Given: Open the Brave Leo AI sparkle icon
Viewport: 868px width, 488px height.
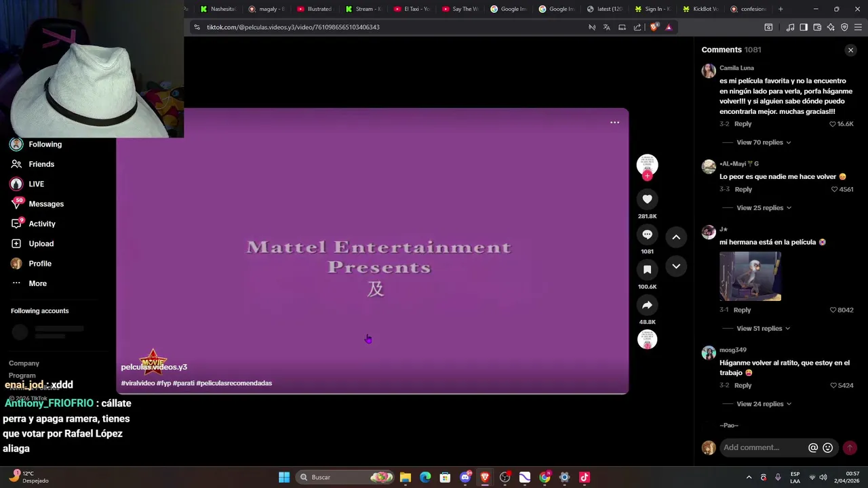Looking at the screenshot, I should 831,27.
